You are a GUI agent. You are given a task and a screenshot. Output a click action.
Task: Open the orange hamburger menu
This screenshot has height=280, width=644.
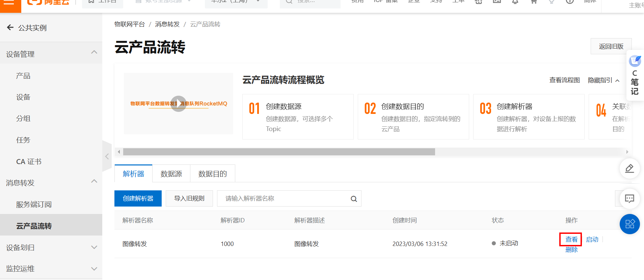(10, 3)
